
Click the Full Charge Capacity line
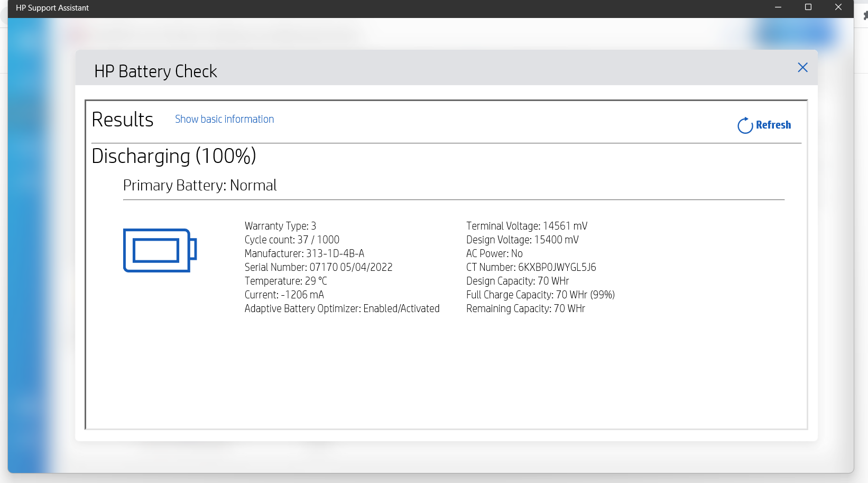540,295
